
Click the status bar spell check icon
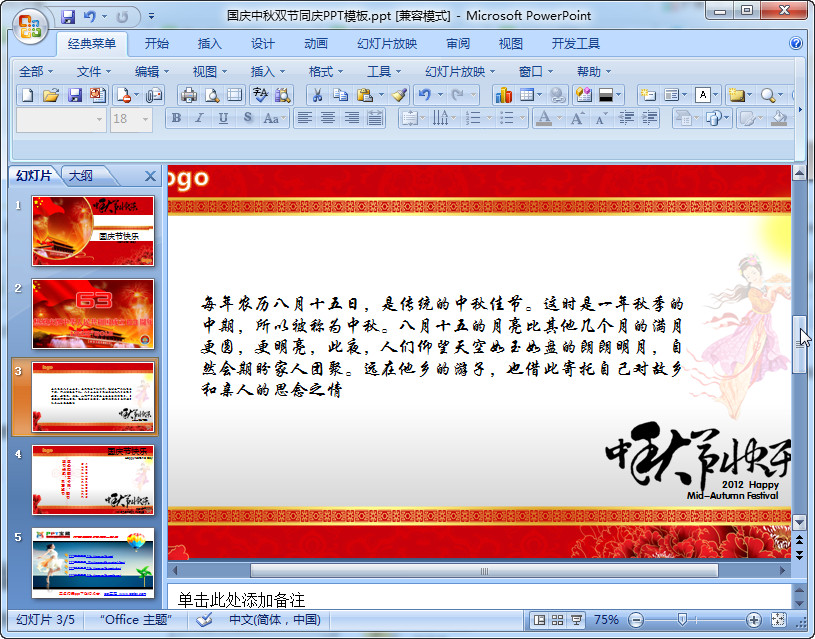(205, 619)
